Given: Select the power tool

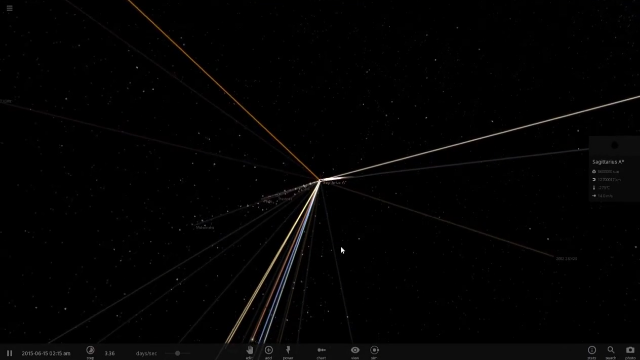Looking at the screenshot, I should tap(288, 350).
